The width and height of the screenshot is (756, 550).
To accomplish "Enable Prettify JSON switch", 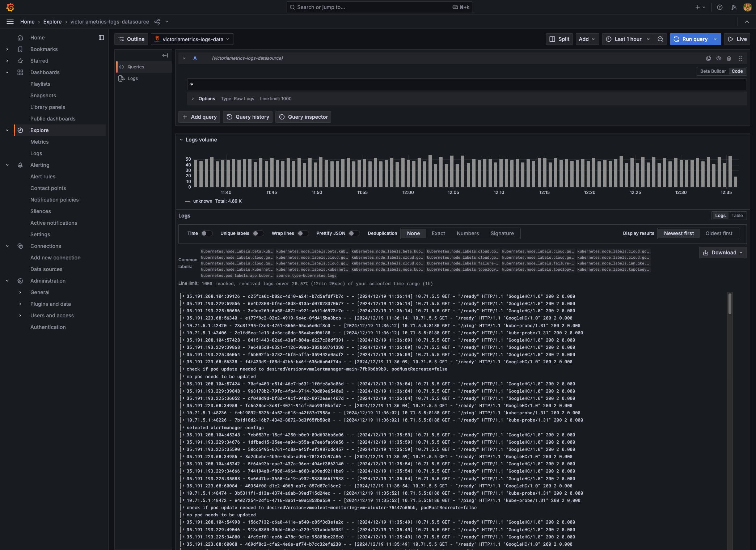I will (354, 233).
